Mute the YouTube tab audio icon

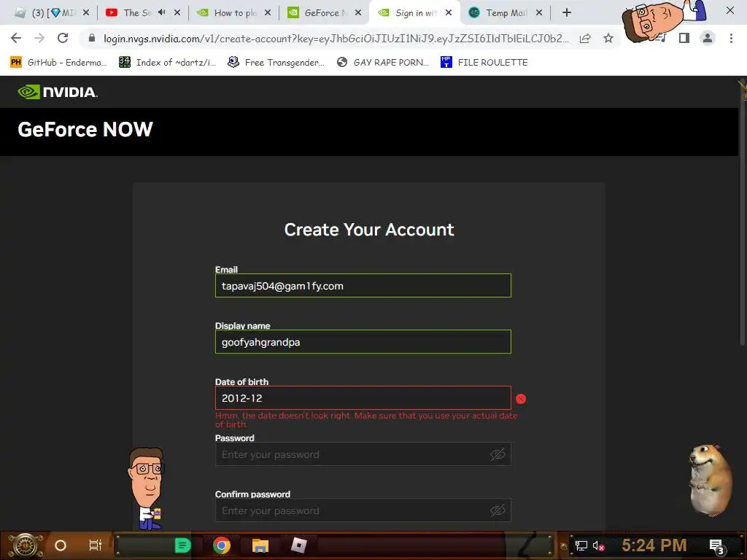tap(162, 13)
